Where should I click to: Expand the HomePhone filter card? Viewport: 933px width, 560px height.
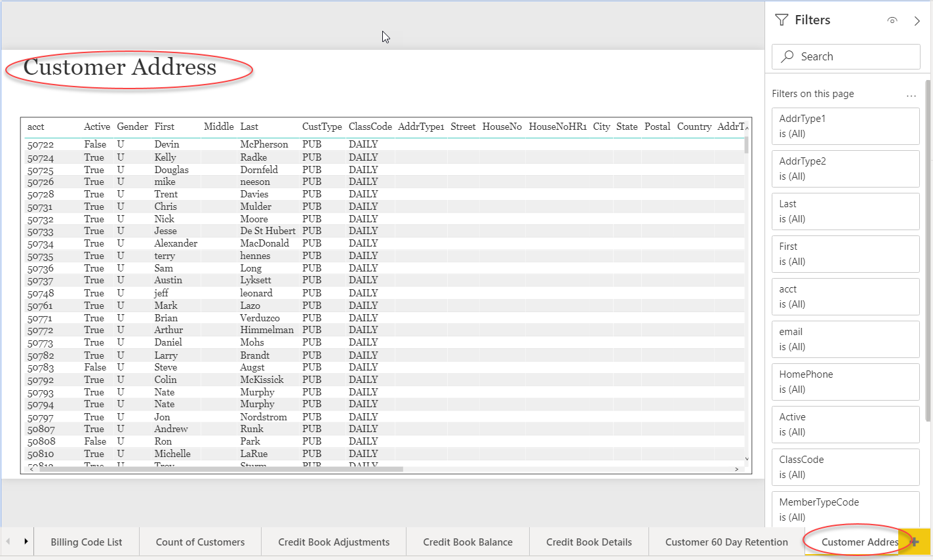(846, 382)
